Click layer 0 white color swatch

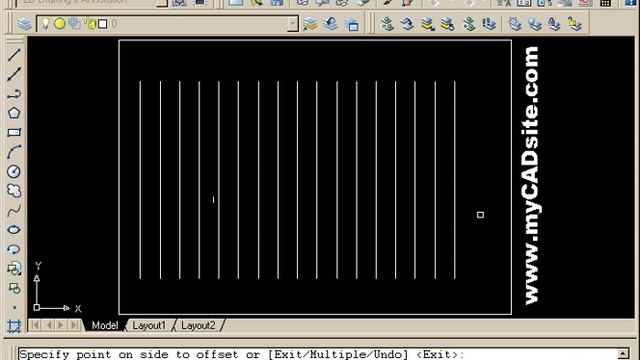click(x=103, y=24)
